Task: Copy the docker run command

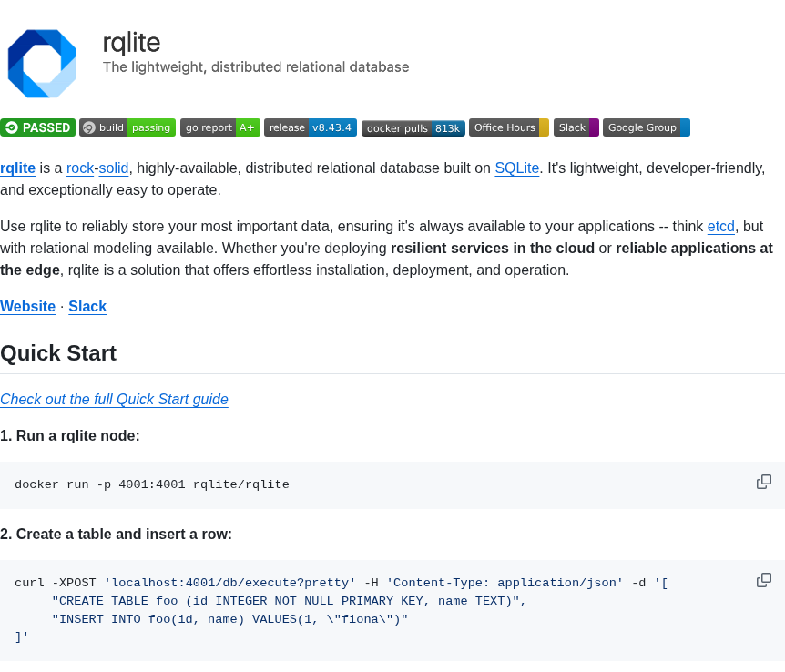Action: (x=764, y=482)
